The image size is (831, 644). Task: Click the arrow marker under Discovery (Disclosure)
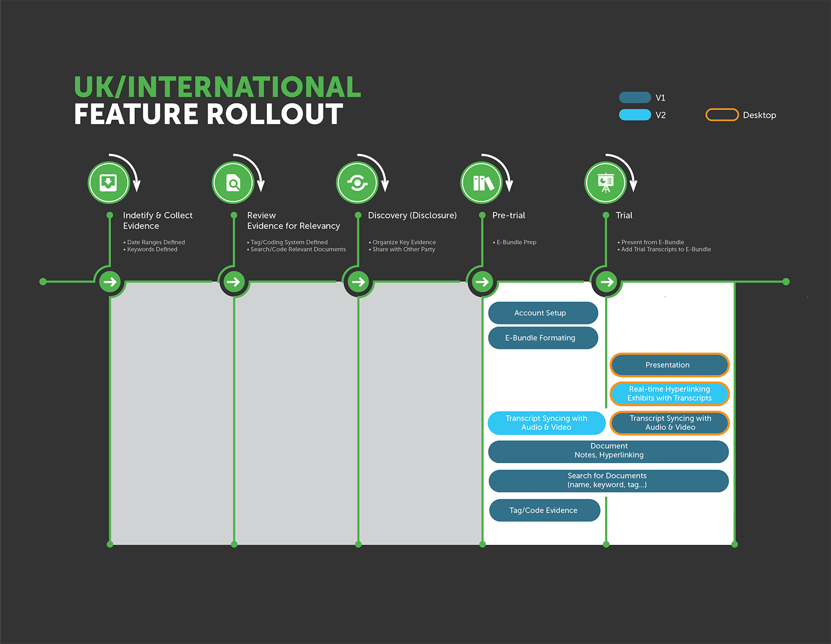tap(358, 282)
